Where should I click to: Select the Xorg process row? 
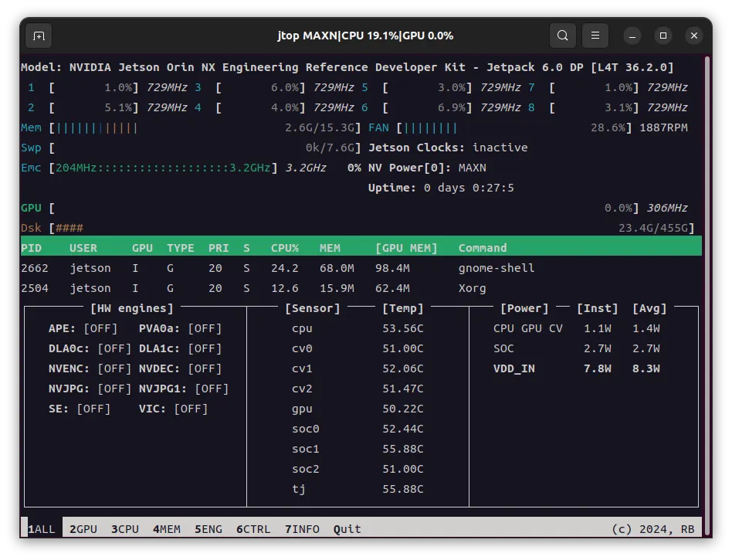(x=472, y=288)
